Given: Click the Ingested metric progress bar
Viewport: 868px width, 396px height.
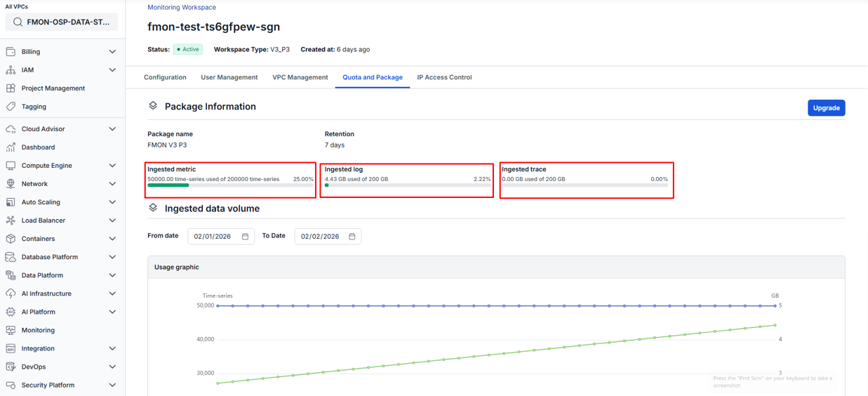Looking at the screenshot, I should tap(230, 185).
